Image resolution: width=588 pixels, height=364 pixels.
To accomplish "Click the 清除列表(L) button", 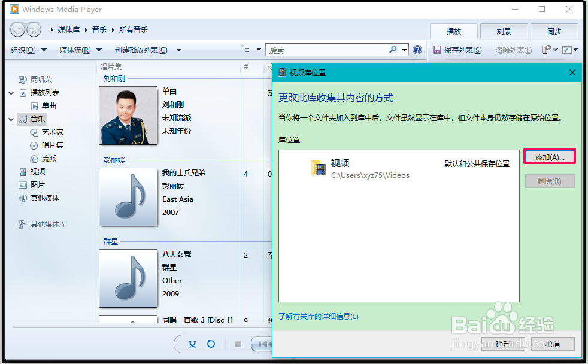I will (513, 50).
